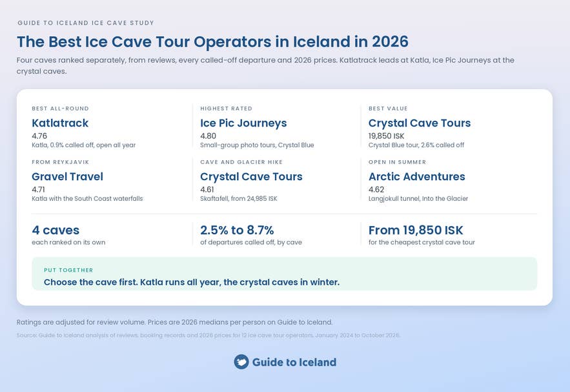Click 'Katla, 0.9% called off, open all year'

tap(84, 145)
